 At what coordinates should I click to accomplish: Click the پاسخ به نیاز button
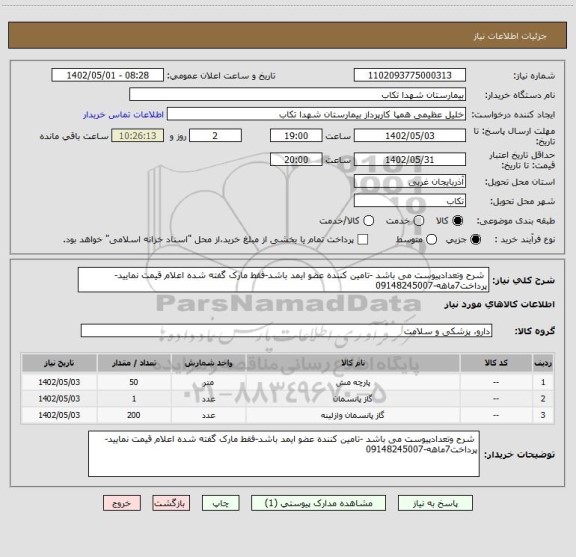click(435, 503)
